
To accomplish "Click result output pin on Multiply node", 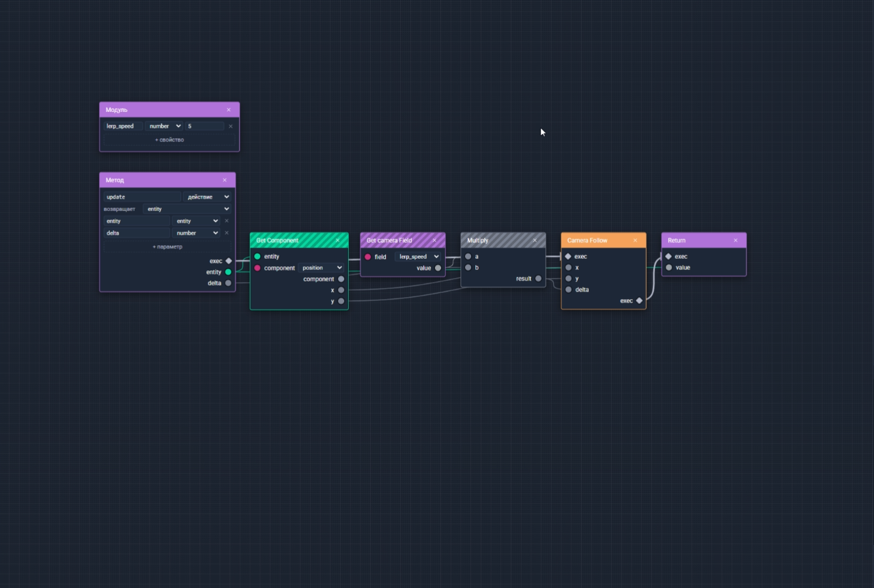I will [539, 279].
